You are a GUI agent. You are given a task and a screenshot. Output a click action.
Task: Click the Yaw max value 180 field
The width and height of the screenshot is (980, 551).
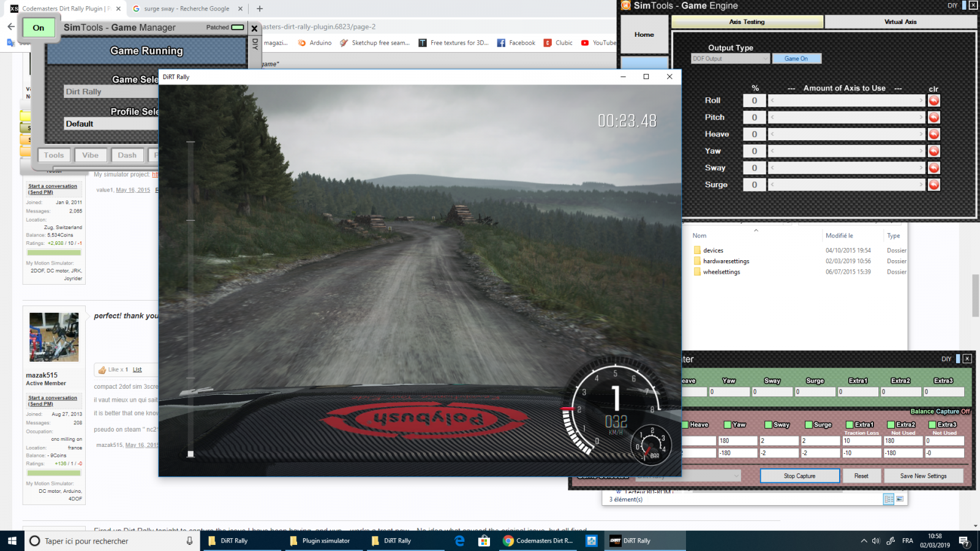737,441
